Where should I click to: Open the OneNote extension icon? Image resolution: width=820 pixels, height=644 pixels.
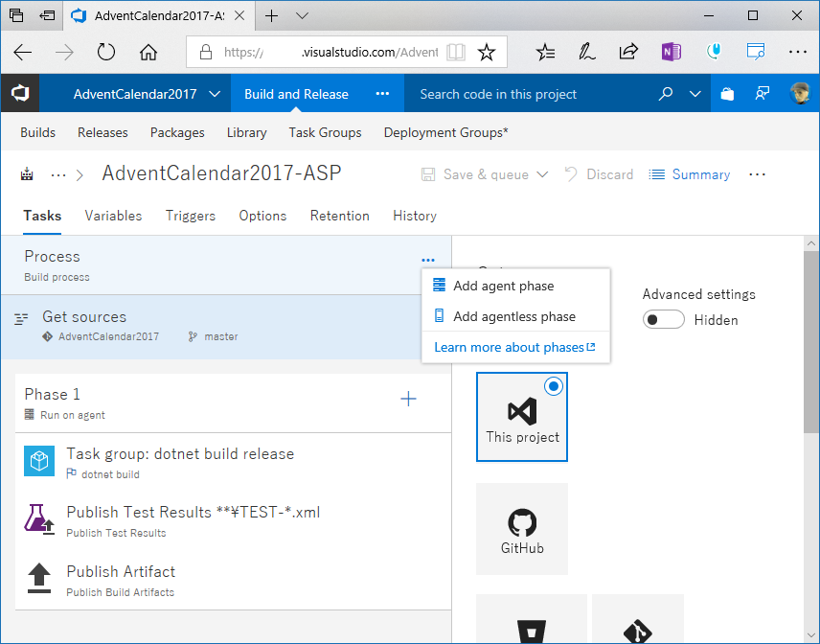[x=671, y=52]
